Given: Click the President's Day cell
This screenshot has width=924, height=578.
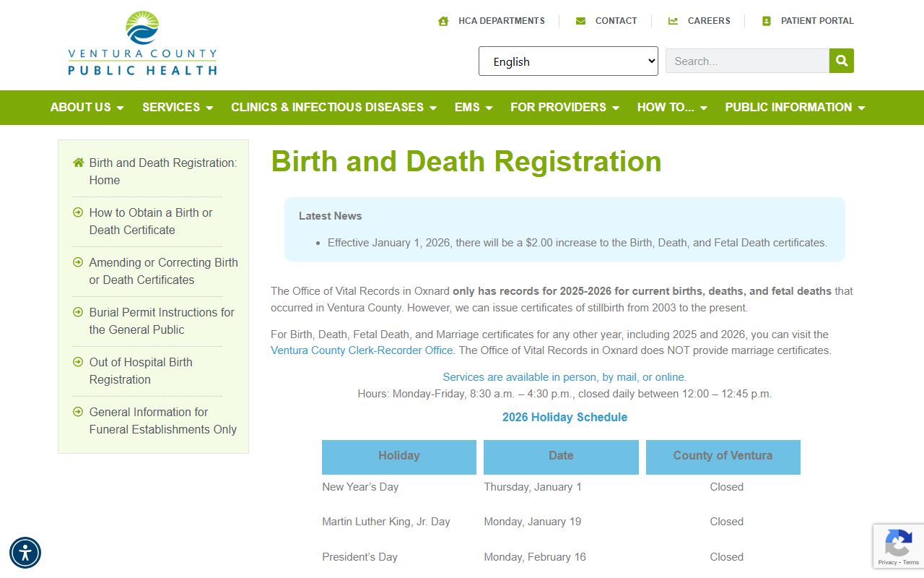Looking at the screenshot, I should tap(359, 557).
